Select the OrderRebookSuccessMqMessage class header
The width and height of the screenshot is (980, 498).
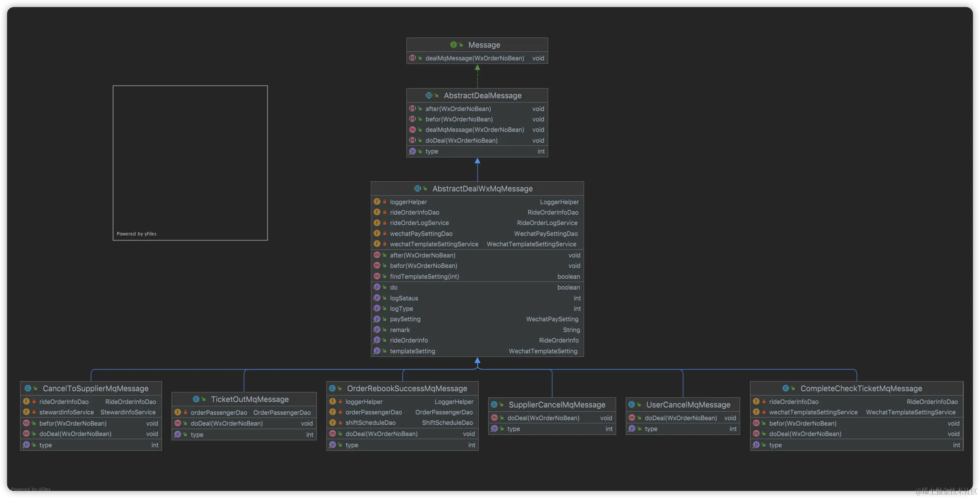[407, 388]
